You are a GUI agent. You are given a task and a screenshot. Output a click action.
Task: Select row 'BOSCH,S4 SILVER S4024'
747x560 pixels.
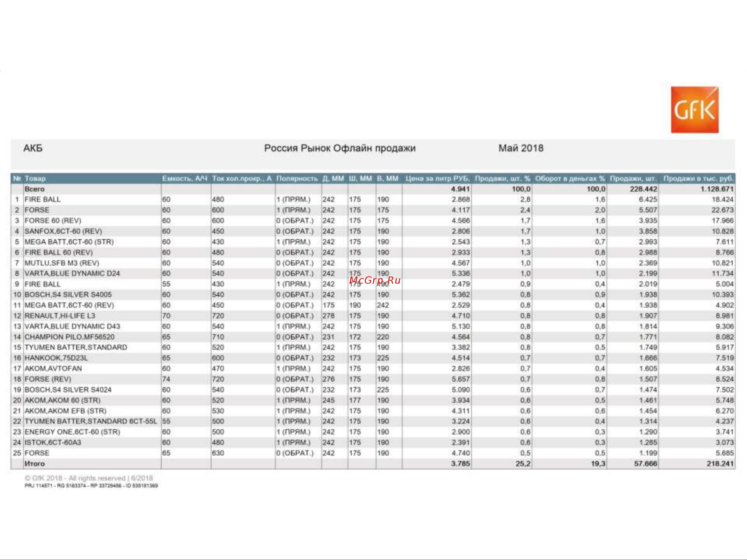(x=373, y=389)
